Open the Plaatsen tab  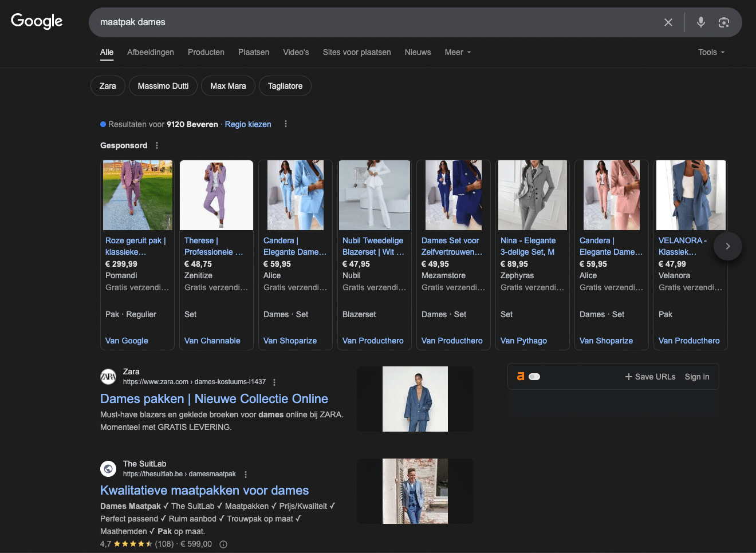click(254, 52)
